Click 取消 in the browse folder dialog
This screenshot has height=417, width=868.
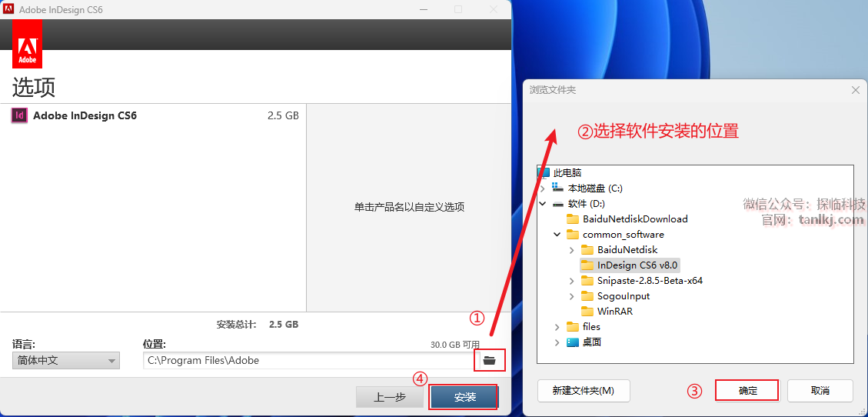[x=820, y=390]
